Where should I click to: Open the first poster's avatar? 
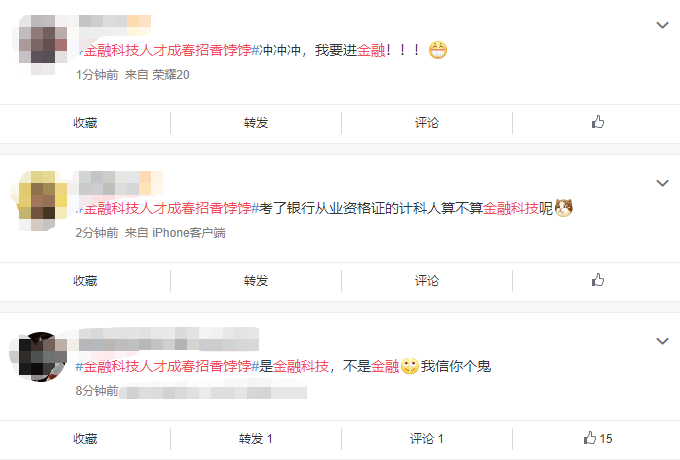coord(42,45)
